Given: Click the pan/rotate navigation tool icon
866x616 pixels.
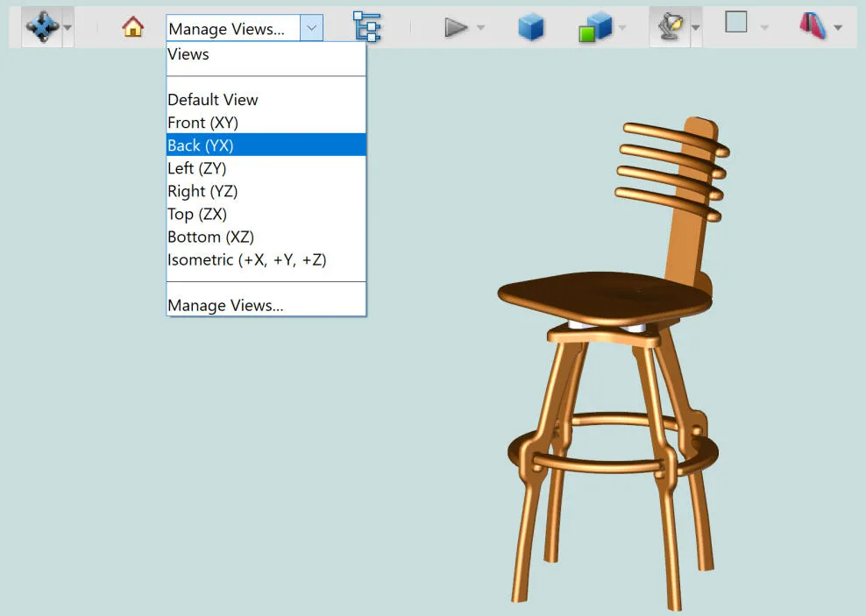Looking at the screenshot, I should coord(43,26).
